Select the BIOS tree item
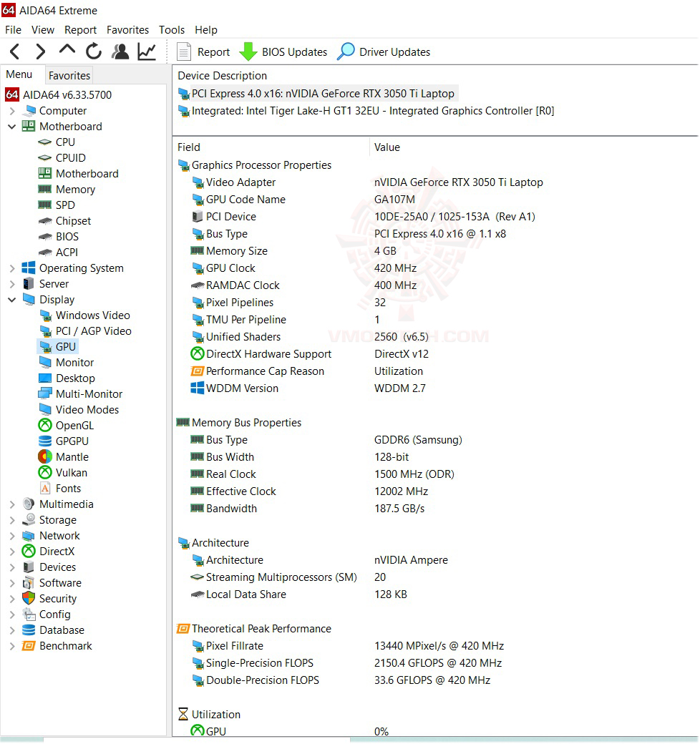This screenshot has width=700, height=744. (67, 237)
